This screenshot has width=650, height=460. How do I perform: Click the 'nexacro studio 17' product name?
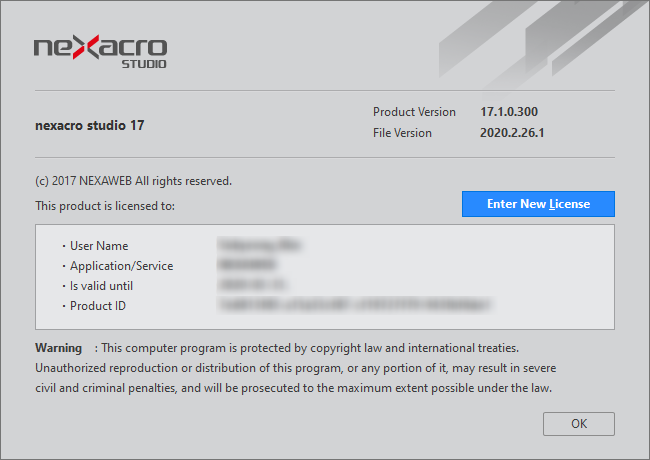tap(90, 126)
